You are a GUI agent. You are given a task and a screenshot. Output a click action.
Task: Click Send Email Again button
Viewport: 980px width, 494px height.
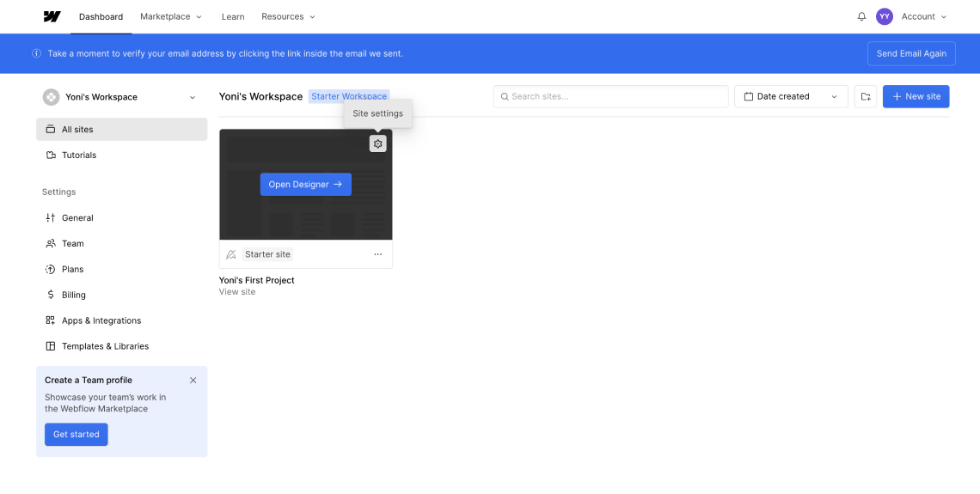coord(910,53)
